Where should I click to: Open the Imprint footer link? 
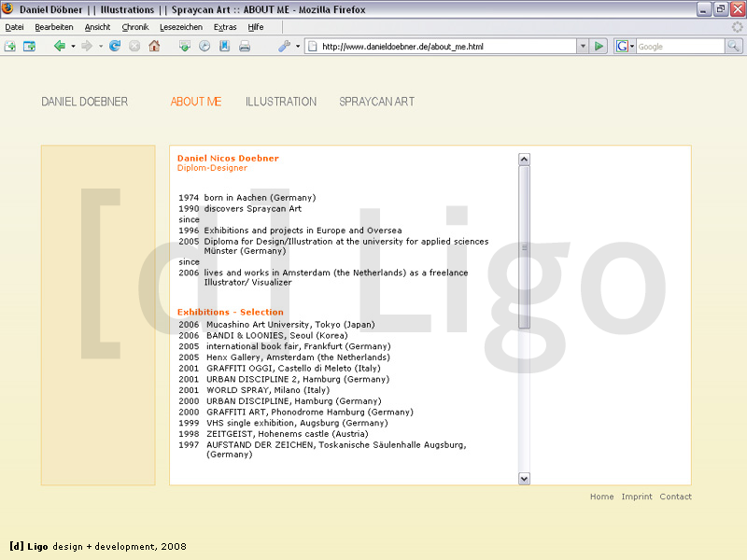(x=637, y=497)
